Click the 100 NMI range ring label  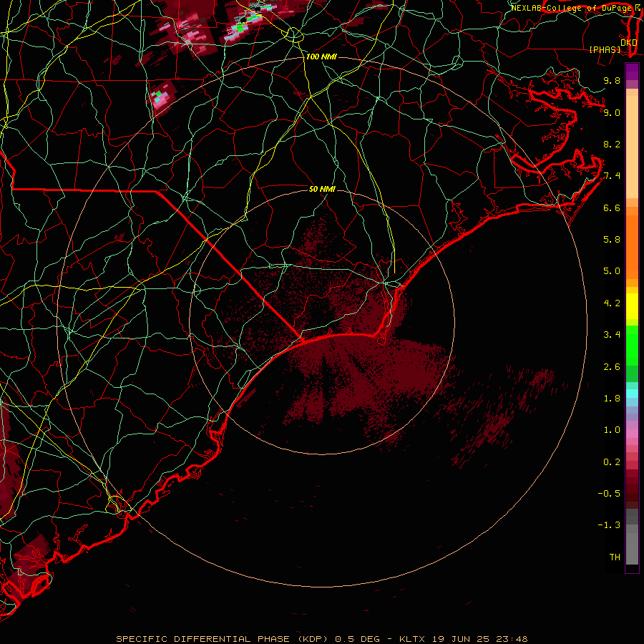[321, 57]
